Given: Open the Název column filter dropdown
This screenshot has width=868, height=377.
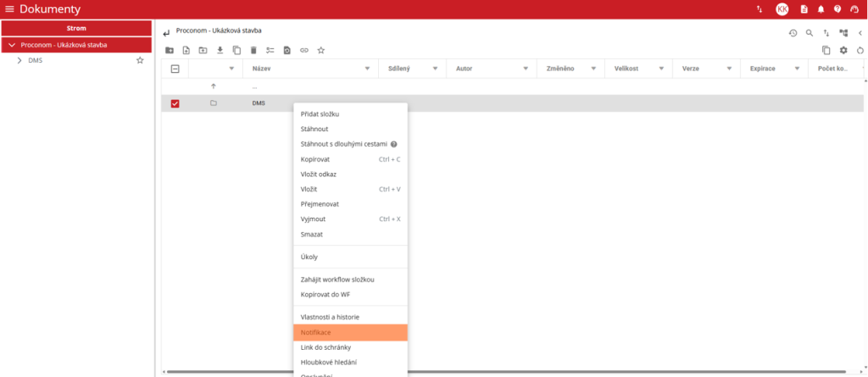Looking at the screenshot, I should tap(367, 69).
